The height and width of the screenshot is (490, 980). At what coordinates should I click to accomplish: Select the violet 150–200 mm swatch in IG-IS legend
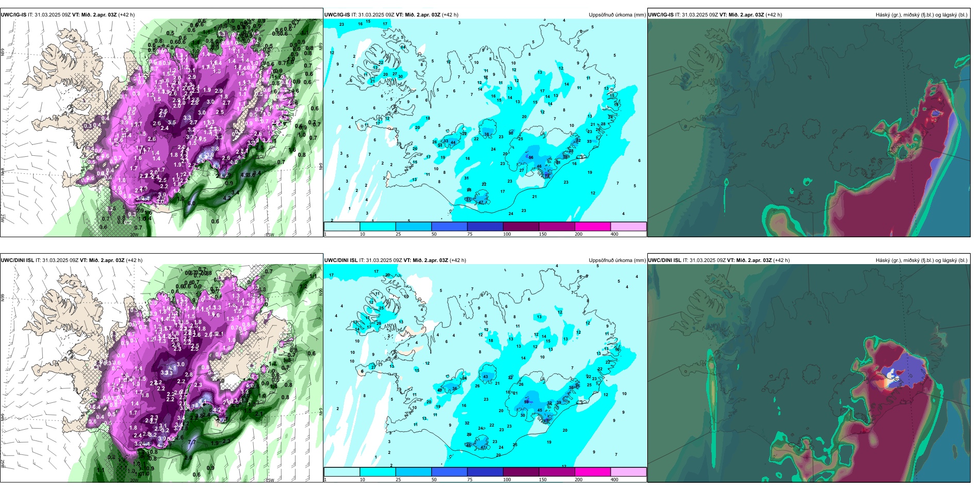pos(557,226)
